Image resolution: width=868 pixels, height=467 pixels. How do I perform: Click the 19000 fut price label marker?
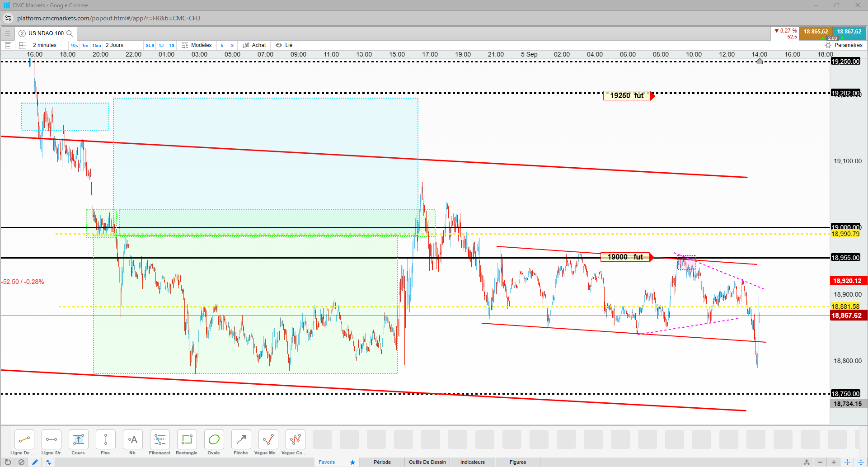tap(625, 257)
